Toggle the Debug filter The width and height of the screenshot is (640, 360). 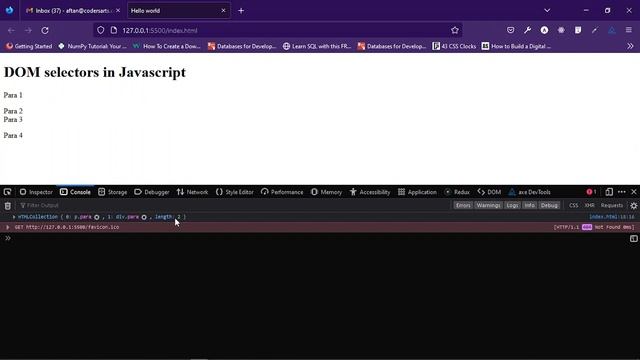549,205
